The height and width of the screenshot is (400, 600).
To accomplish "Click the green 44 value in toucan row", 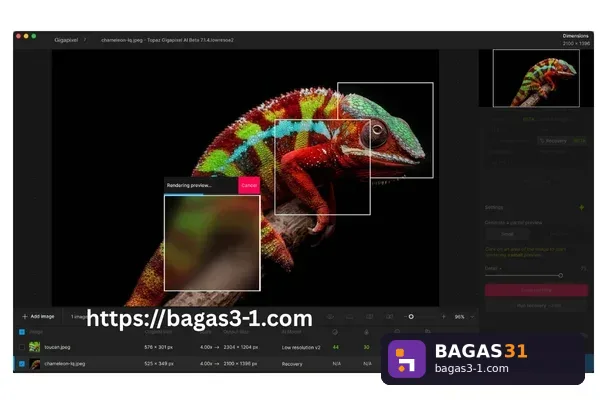I will coord(336,347).
